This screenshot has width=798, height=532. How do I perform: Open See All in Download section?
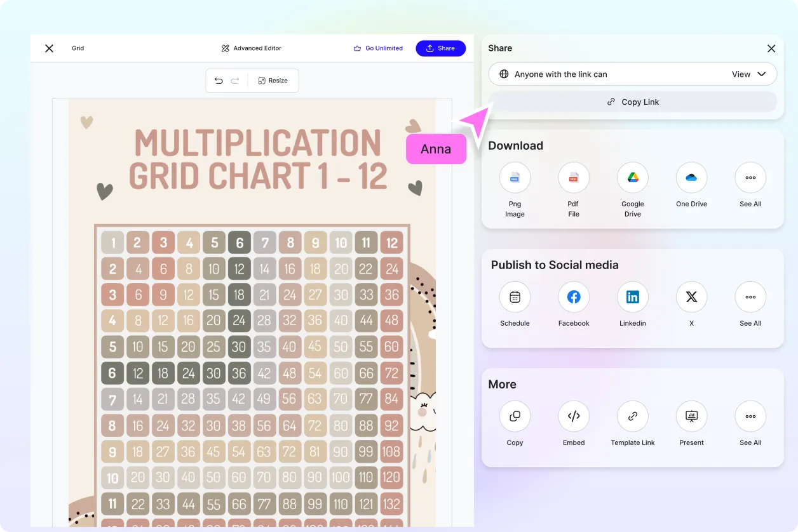750,178
